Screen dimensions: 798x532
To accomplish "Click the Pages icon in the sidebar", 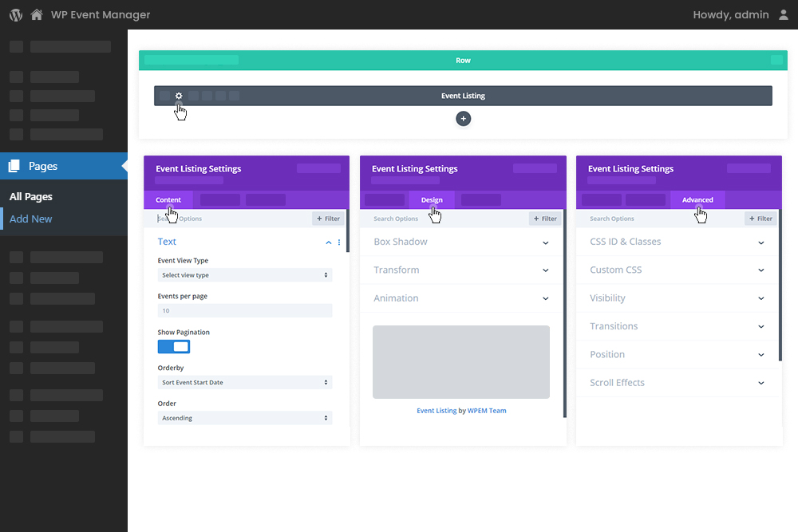I will pyautogui.click(x=16, y=165).
